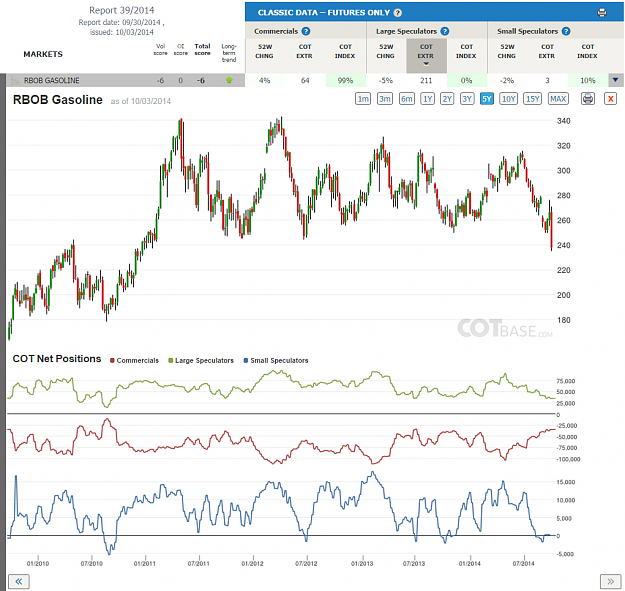Open Commercials help question mark
The image size is (625, 591).
pyautogui.click(x=306, y=31)
